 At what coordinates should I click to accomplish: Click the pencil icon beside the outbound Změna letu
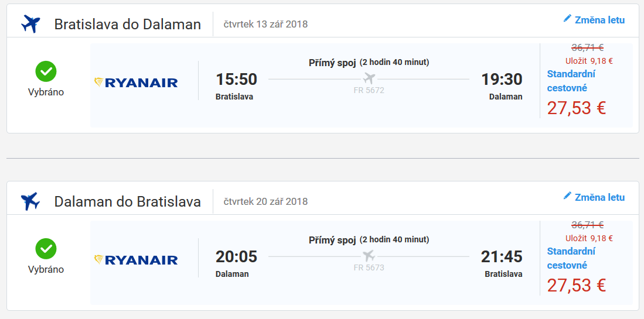click(567, 19)
